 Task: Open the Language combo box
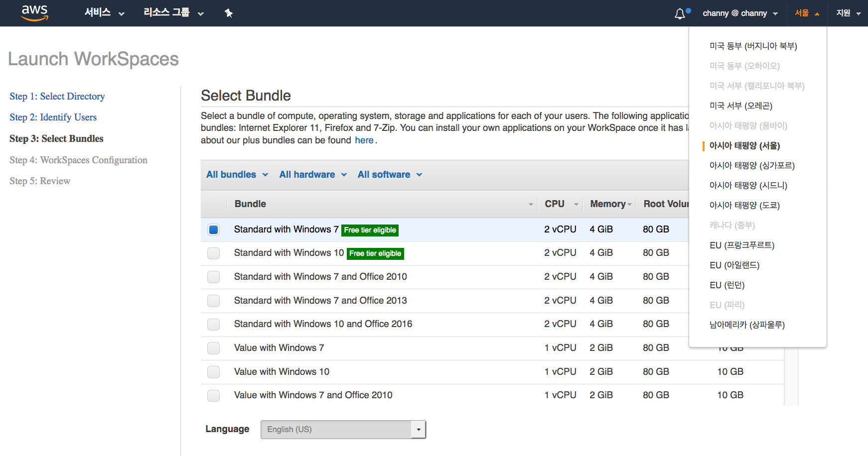(x=343, y=430)
